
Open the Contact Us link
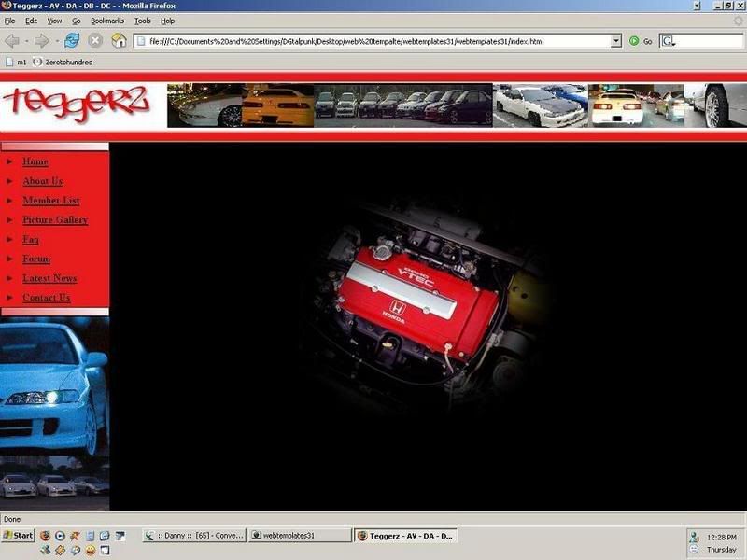tap(46, 298)
